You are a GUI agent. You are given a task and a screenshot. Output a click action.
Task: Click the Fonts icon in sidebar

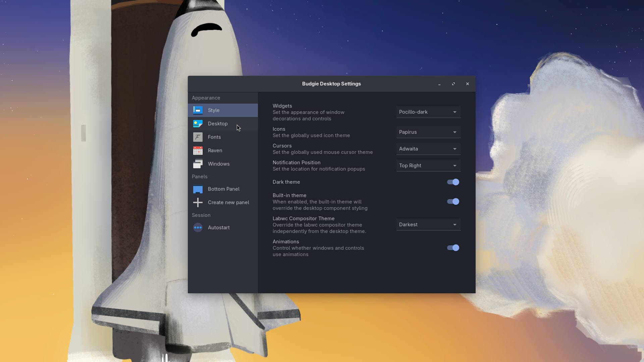click(x=198, y=137)
